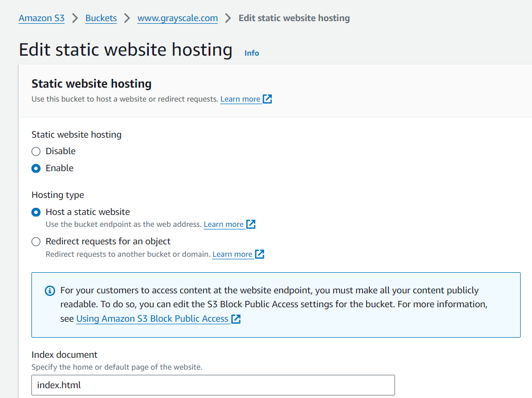The image size is (532, 398).
Task: Click Learn more text about redirecting requests
Action: [x=232, y=254]
